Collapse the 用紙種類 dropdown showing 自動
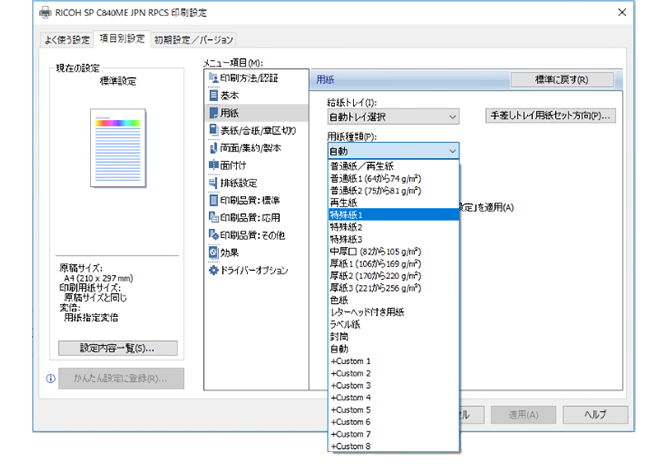Screen dimensions: 668x476 click(x=393, y=151)
